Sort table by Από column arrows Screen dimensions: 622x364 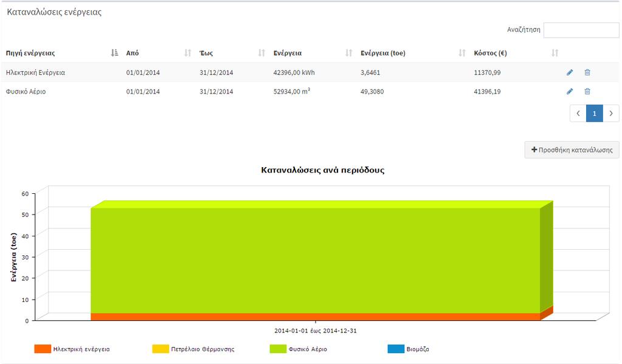188,53
